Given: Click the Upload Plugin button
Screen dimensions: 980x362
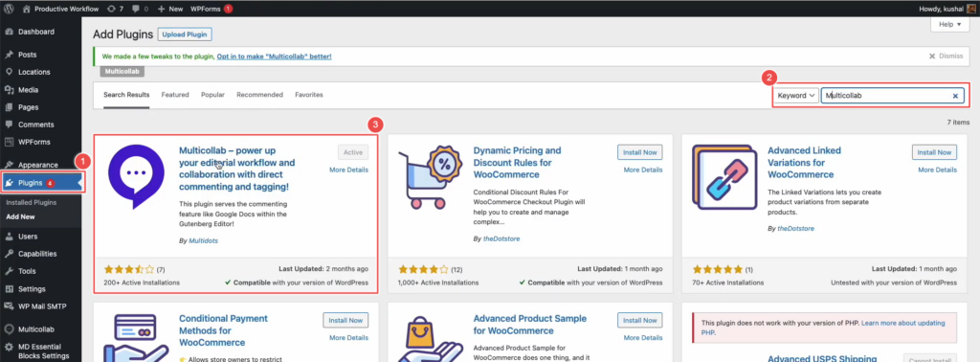Looking at the screenshot, I should pos(185,34).
